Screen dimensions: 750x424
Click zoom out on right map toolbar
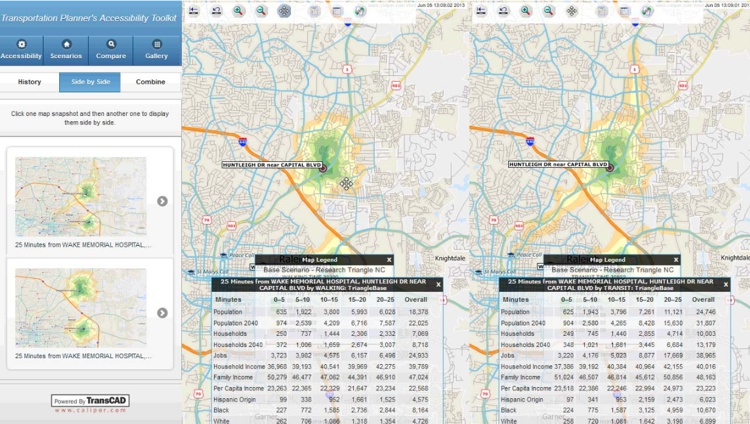[x=548, y=11]
